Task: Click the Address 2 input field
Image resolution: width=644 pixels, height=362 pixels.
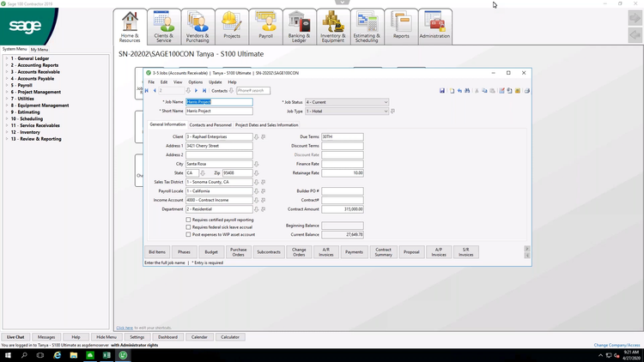Action: (219, 155)
